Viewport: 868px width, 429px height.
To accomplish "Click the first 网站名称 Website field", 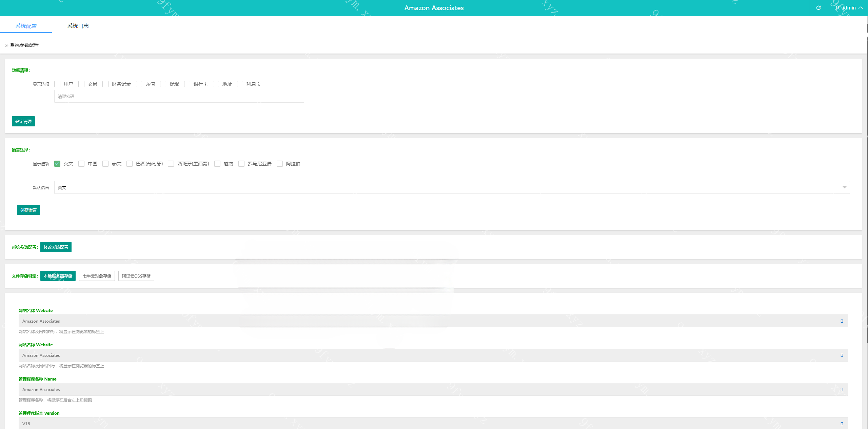I will tap(433, 321).
